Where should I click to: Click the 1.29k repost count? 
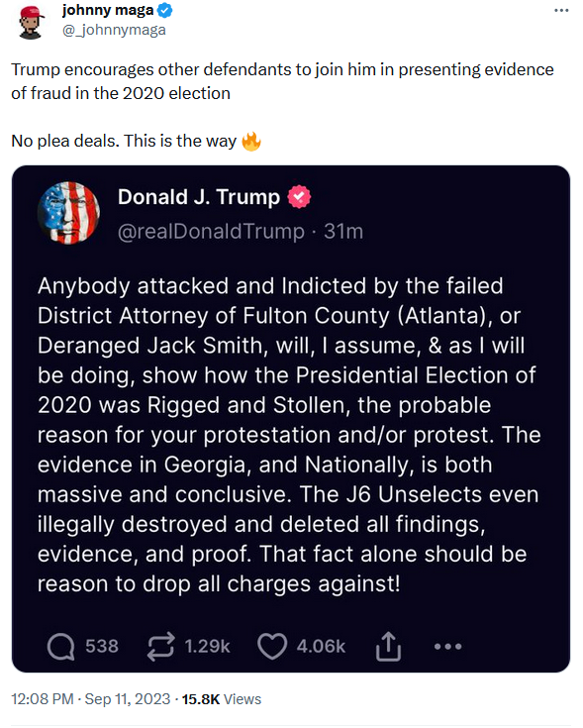click(x=207, y=646)
